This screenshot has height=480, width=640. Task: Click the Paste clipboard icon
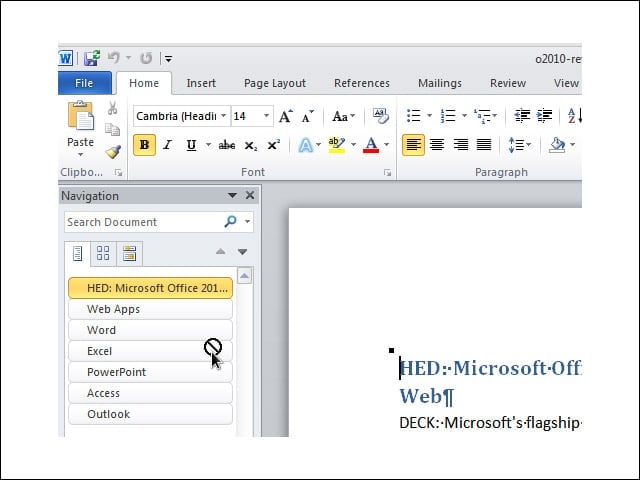tap(80, 116)
